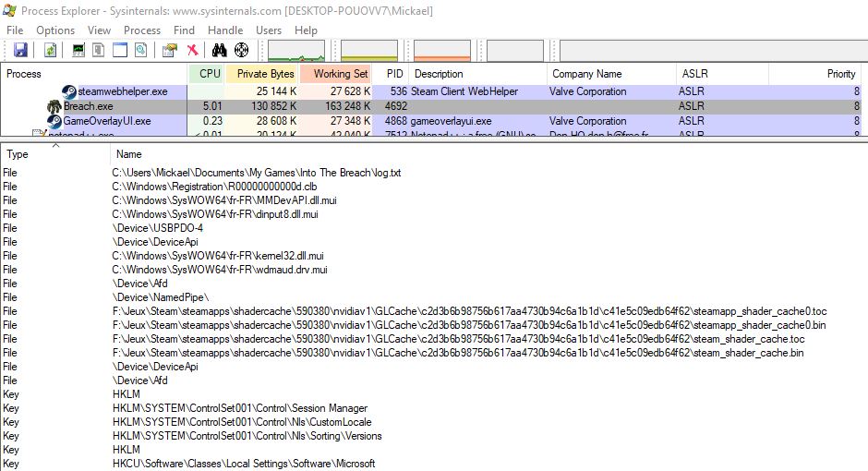Click the red X Kill Process icon

click(x=192, y=51)
